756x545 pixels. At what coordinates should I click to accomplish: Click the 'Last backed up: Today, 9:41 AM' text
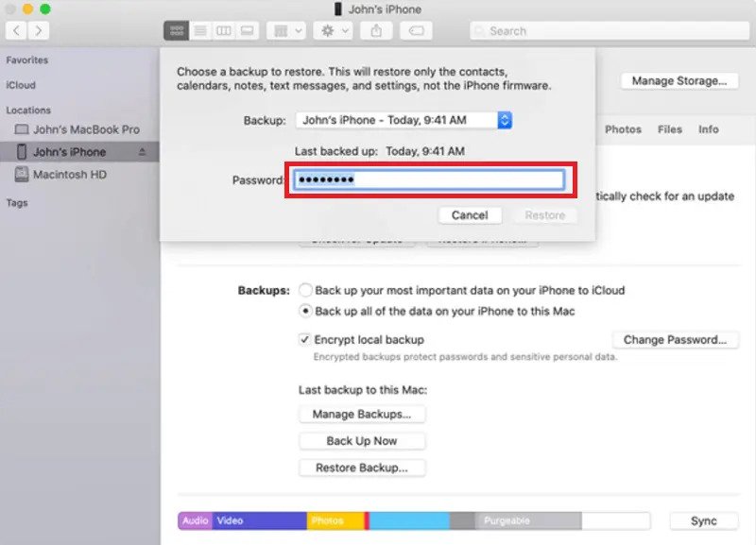pos(380,151)
